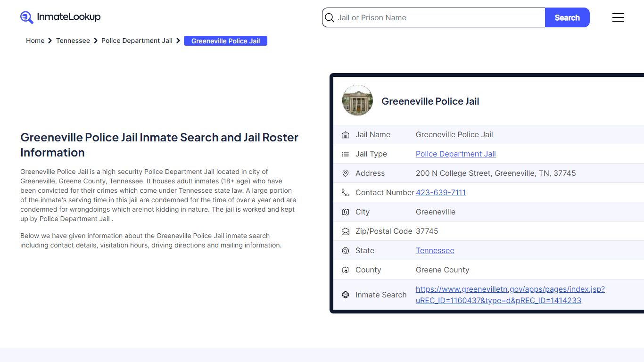The height and width of the screenshot is (362, 644).
Task: Click the blue Search button
Action: [x=567, y=17]
